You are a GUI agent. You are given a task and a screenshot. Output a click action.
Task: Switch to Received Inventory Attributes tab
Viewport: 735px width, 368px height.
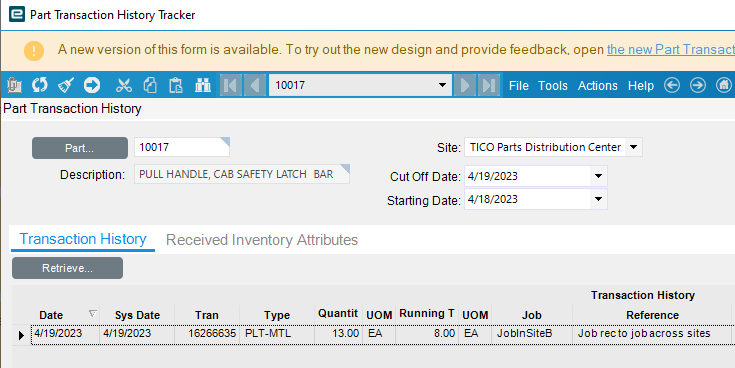tap(262, 240)
